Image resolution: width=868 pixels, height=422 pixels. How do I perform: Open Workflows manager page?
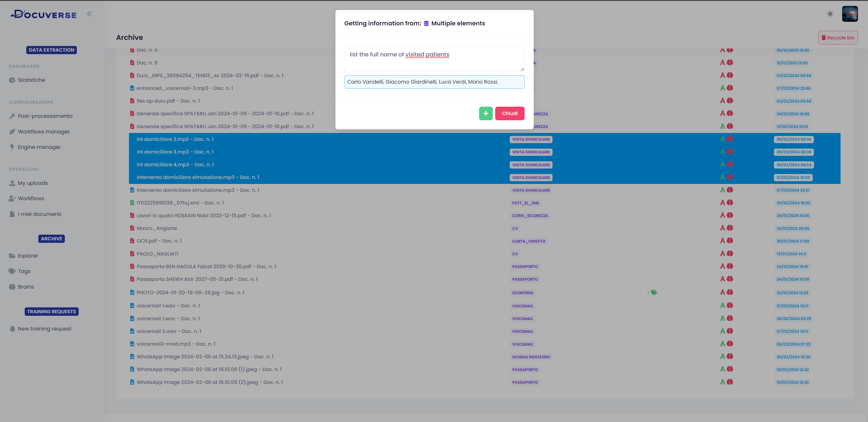[x=44, y=132]
